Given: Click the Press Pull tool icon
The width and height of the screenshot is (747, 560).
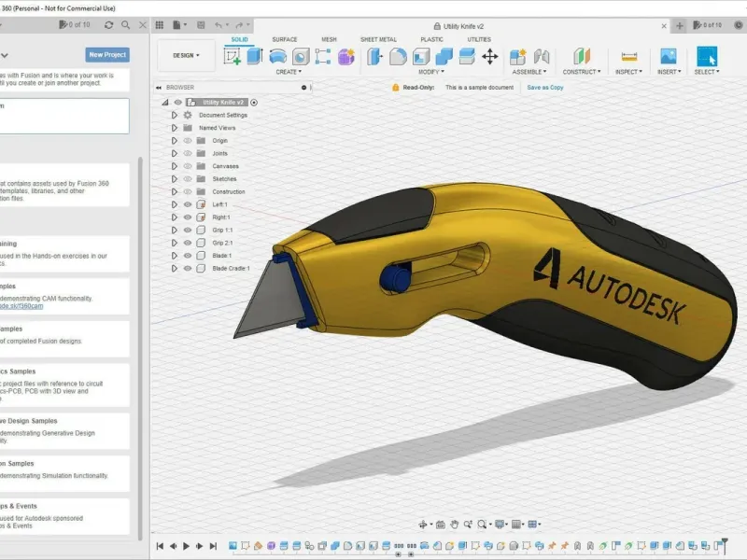Looking at the screenshot, I should [x=375, y=57].
